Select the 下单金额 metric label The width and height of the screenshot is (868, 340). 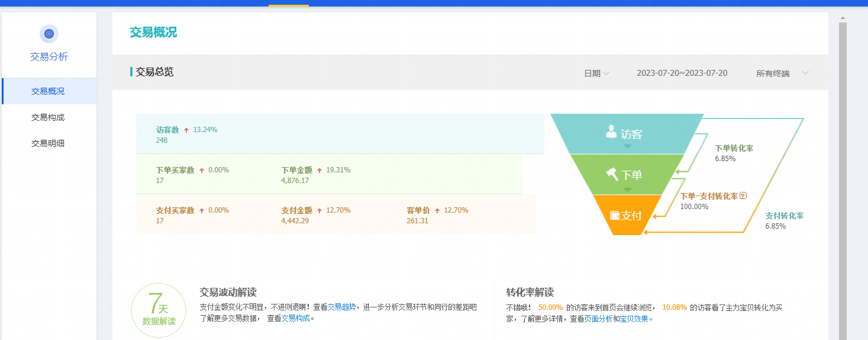click(x=296, y=170)
